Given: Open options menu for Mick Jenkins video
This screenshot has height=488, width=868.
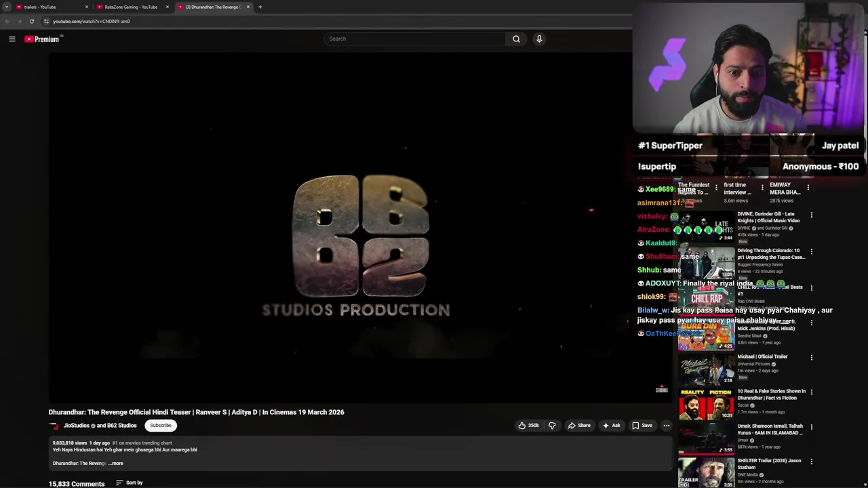Looking at the screenshot, I should [x=812, y=322].
